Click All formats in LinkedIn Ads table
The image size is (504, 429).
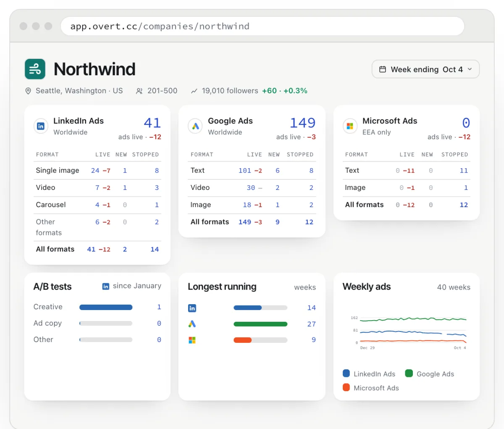(55, 249)
